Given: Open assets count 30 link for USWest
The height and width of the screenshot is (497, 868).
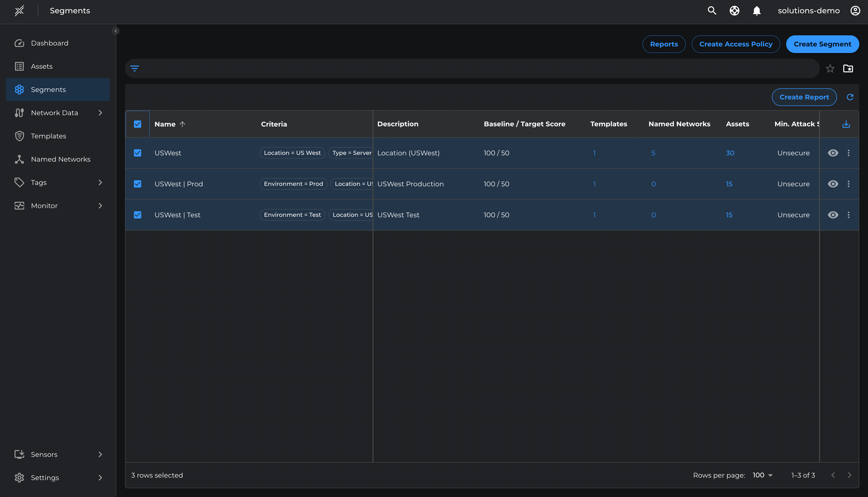Looking at the screenshot, I should 730,153.
